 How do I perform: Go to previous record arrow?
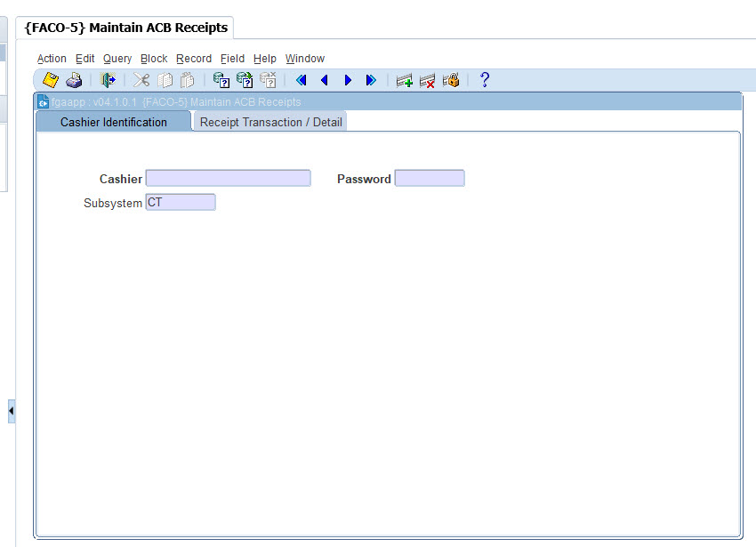[324, 80]
